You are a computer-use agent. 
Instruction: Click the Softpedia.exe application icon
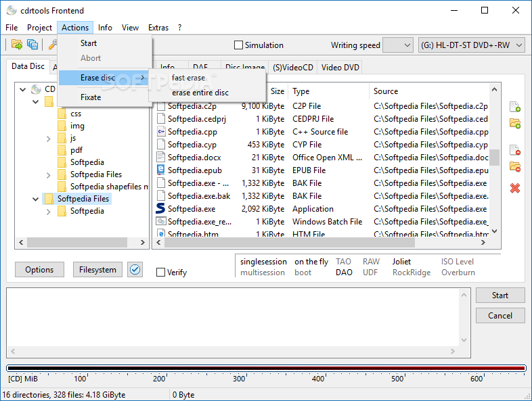(160, 208)
